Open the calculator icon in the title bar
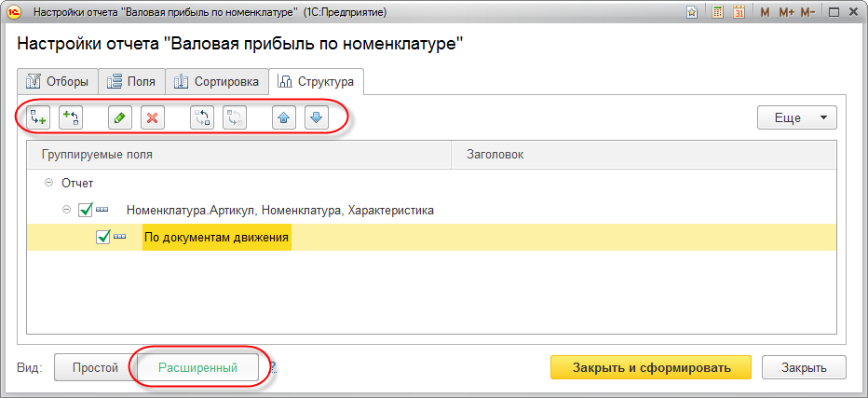 coord(717,12)
